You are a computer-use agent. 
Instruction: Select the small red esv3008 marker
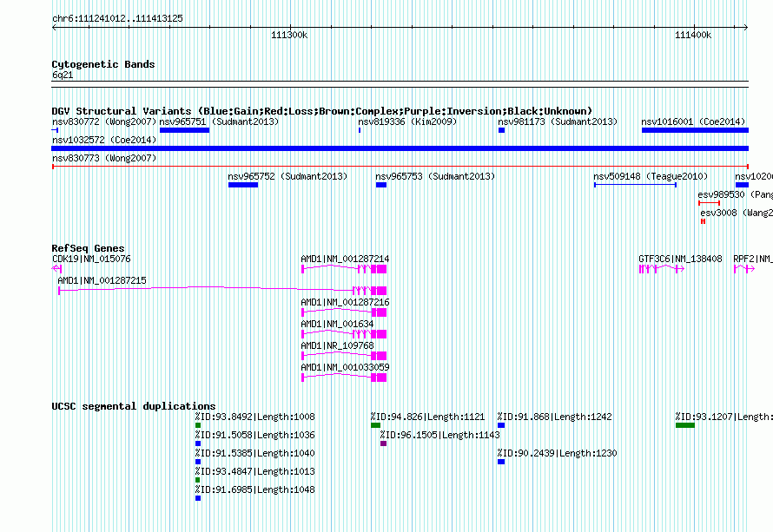coord(703,221)
